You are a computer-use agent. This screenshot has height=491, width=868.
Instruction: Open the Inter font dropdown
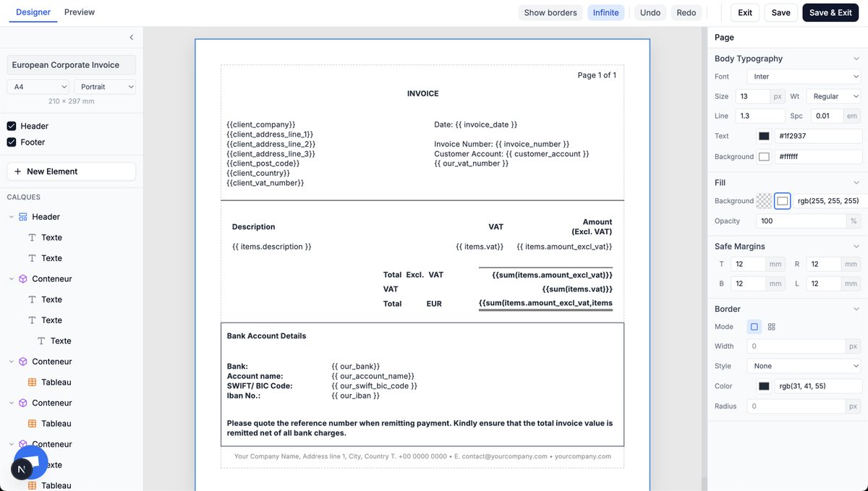(804, 77)
